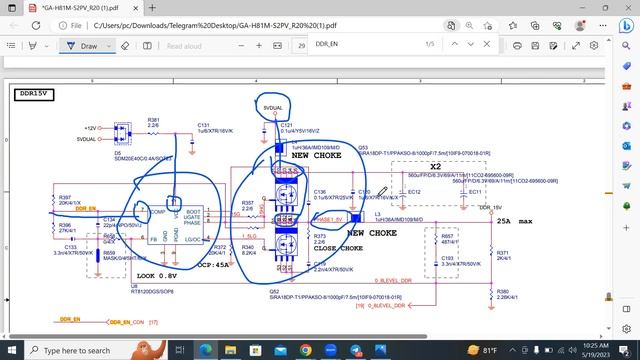Add this page to favorites
The width and height of the screenshot is (640, 360).
click(x=488, y=26)
